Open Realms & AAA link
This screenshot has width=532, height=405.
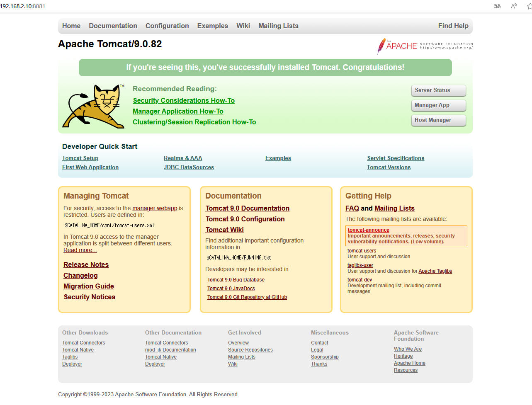tap(183, 158)
